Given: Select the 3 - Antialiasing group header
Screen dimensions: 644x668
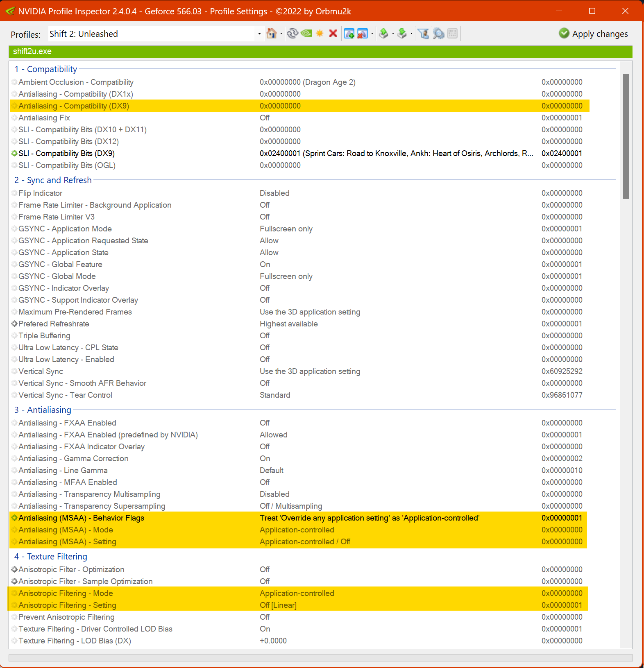Looking at the screenshot, I should (x=43, y=410).
